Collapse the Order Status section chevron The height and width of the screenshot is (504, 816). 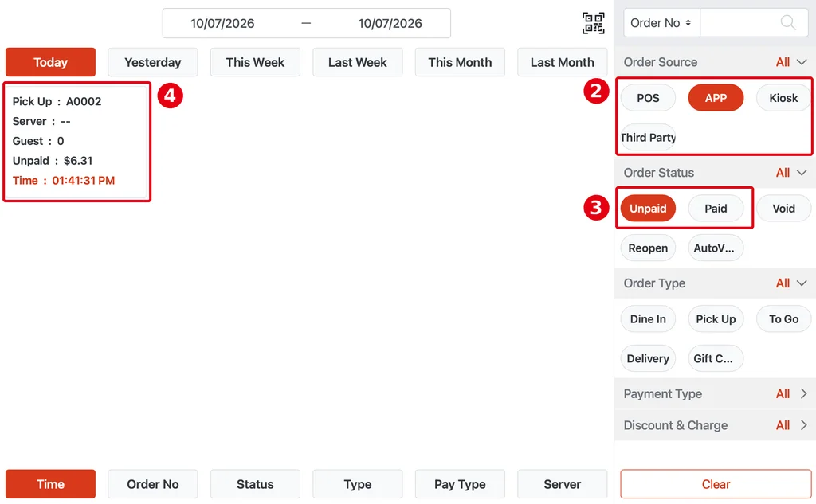[802, 173]
